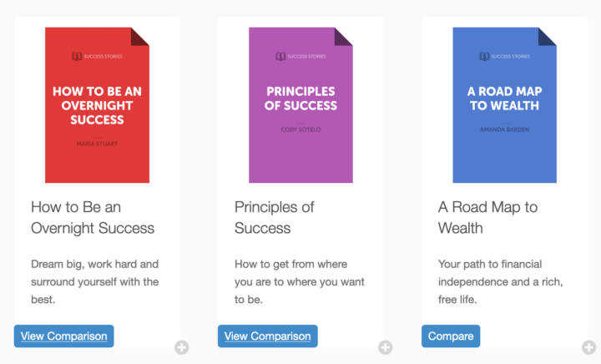Open the red How to Be an Overnight Success cover

tap(97, 104)
